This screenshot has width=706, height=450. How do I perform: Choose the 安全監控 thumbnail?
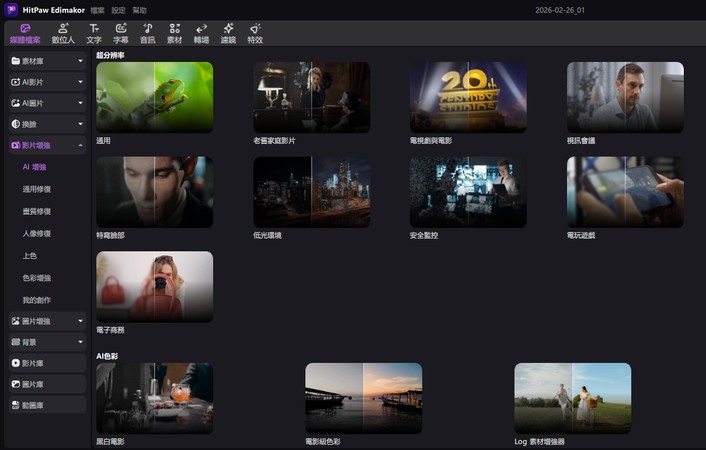click(468, 192)
